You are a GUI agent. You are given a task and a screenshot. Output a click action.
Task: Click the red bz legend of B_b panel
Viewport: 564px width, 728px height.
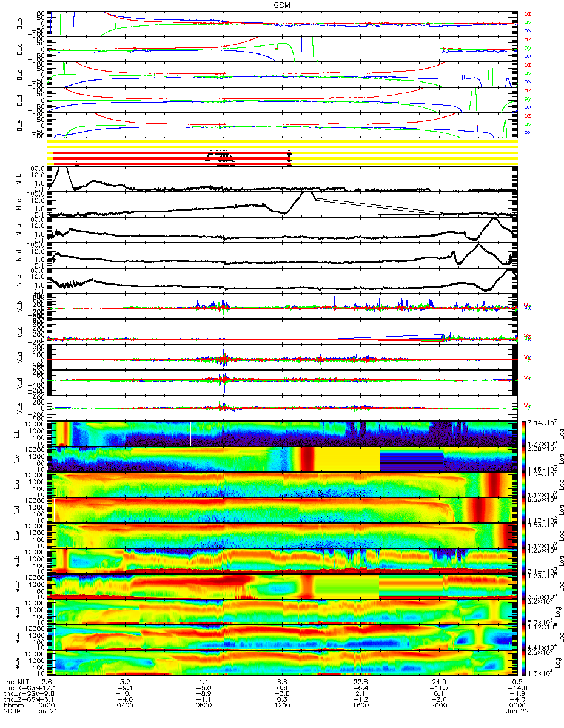[528, 13]
